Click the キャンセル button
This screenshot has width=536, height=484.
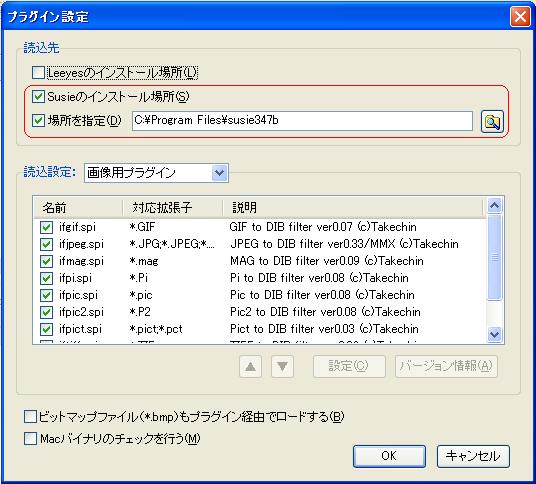pyautogui.click(x=473, y=456)
